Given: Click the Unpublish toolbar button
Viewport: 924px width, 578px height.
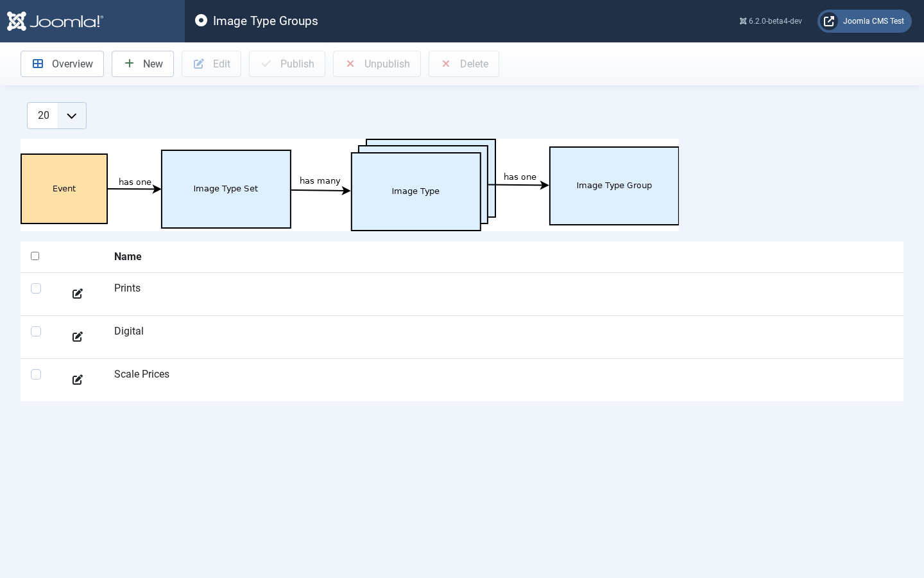Looking at the screenshot, I should pos(377,64).
